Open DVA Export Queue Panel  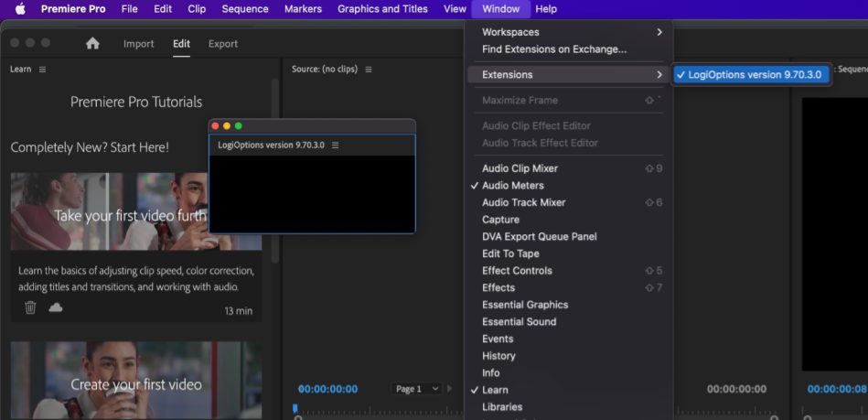(569, 237)
